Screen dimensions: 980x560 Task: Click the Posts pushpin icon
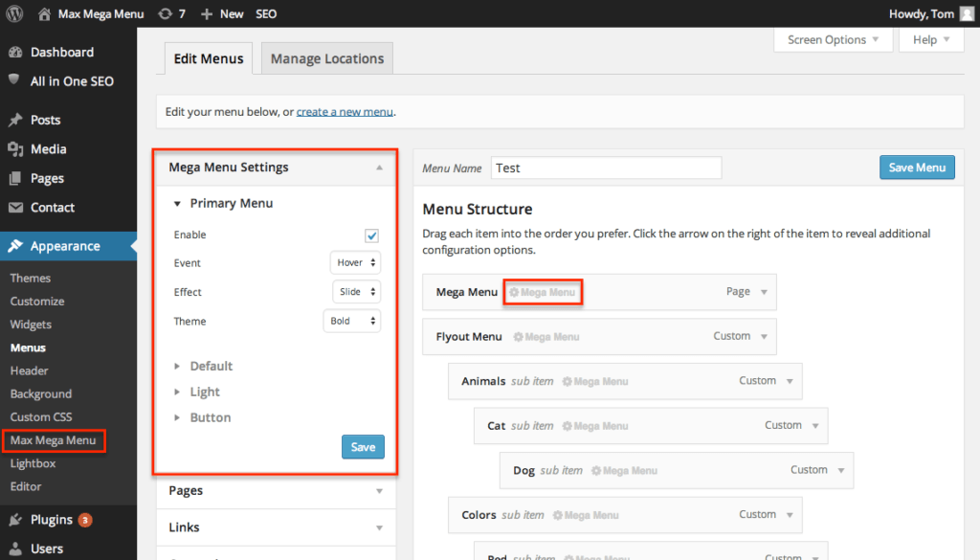click(x=15, y=120)
